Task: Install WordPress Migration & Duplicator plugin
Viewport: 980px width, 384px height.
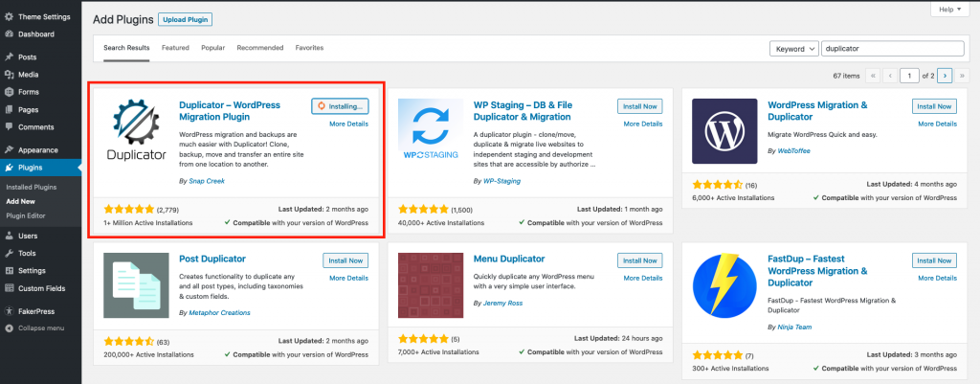Action: click(934, 106)
